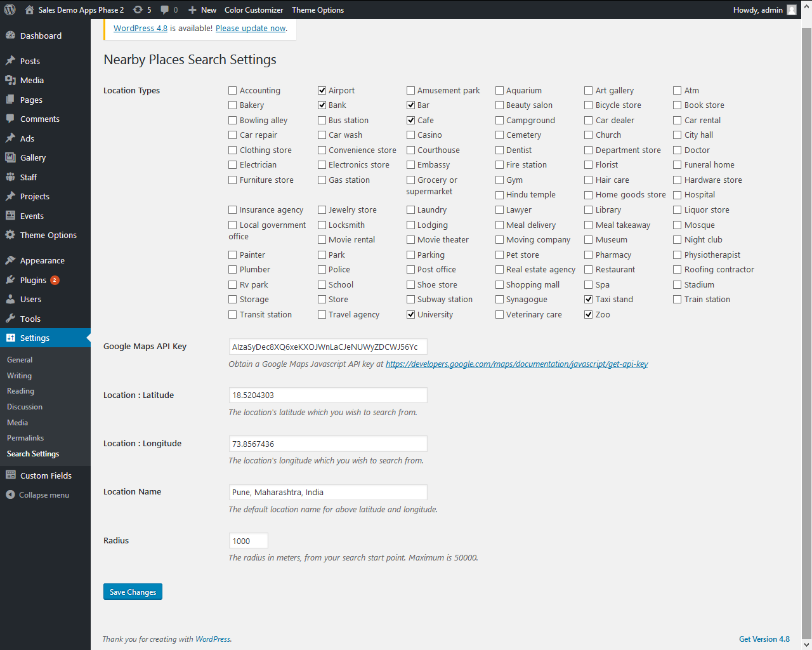Click the Ads pin icon
Image resolution: width=812 pixels, height=650 pixels.
coord(10,138)
